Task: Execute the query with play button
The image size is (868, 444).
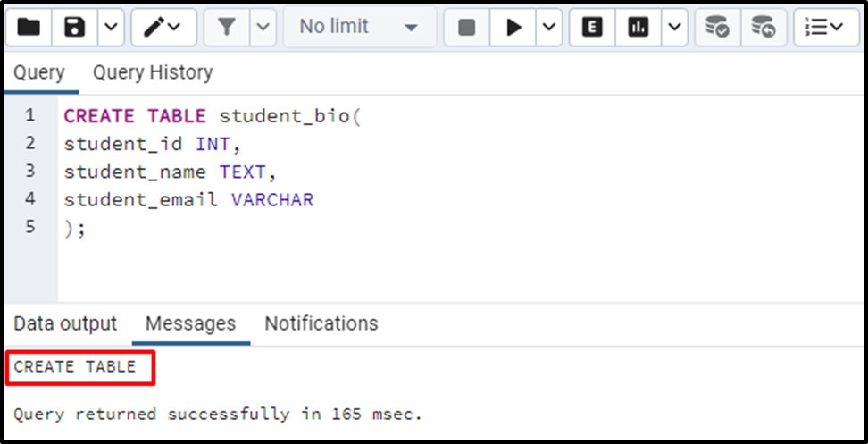Action: tap(513, 27)
